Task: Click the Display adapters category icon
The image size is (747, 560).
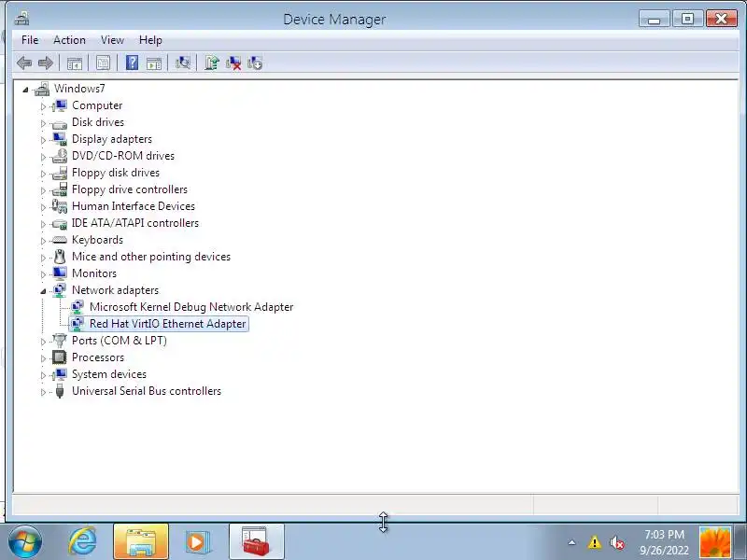Action: pyautogui.click(x=60, y=139)
